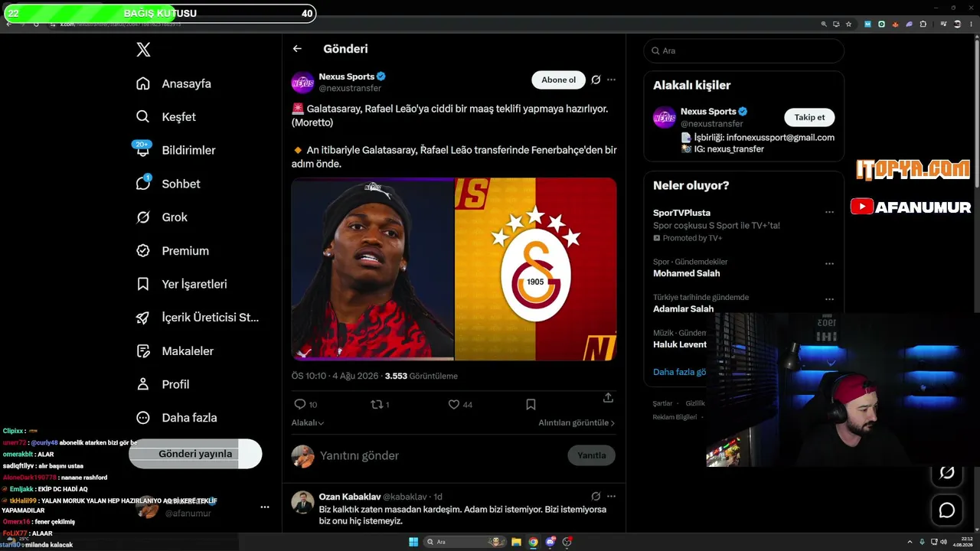
Task: Open Makaleler articles page
Action: tap(175, 350)
